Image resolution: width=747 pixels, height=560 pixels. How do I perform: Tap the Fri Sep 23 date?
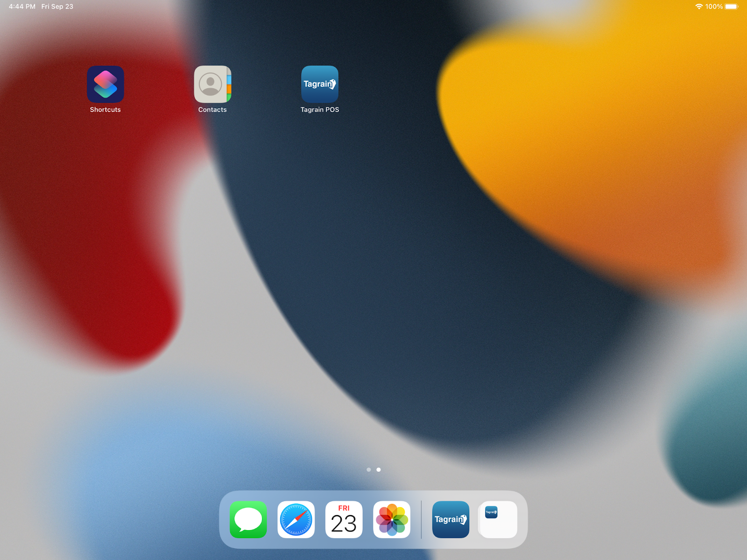pos(57,7)
